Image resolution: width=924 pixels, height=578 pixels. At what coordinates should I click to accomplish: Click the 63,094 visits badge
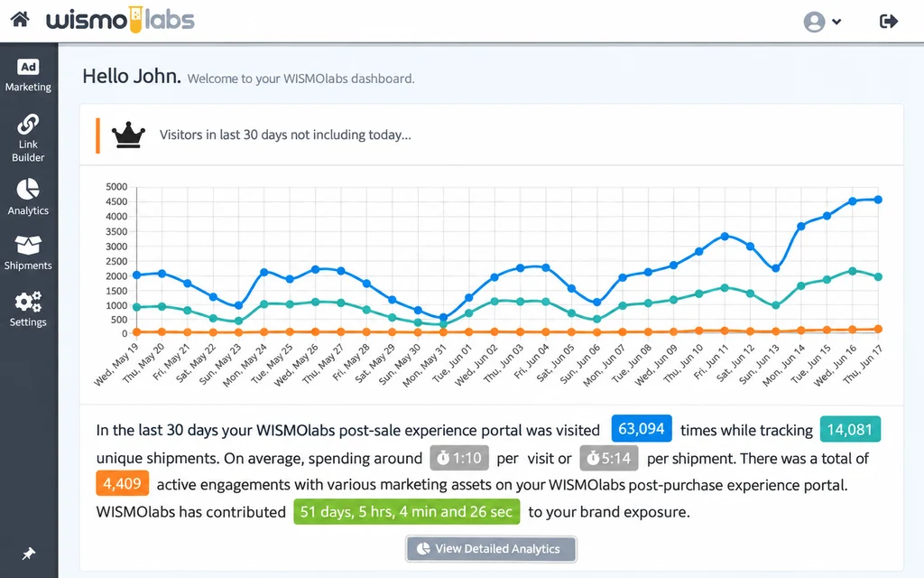642,429
